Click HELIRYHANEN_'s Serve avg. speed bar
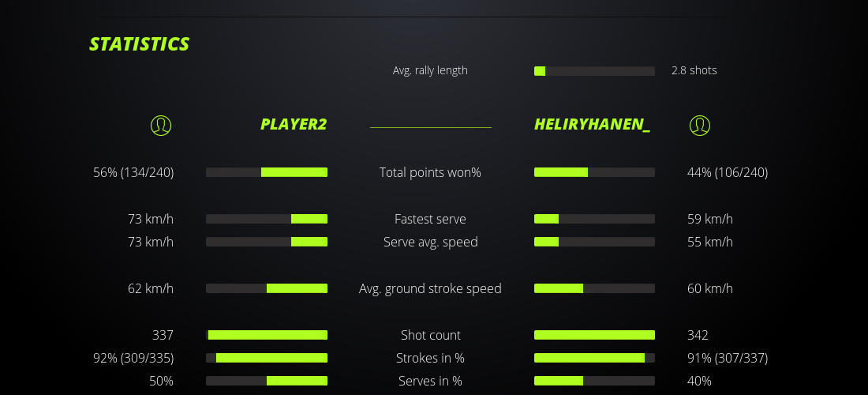 (x=594, y=242)
